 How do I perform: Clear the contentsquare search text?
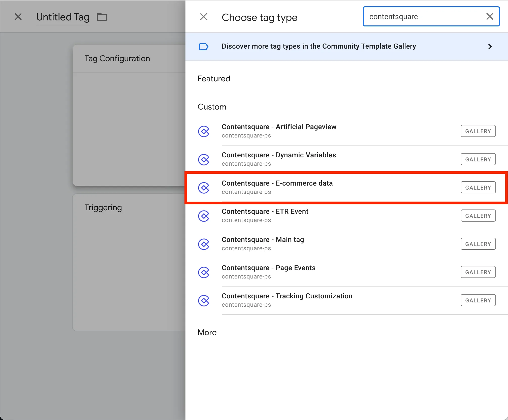coord(490,17)
